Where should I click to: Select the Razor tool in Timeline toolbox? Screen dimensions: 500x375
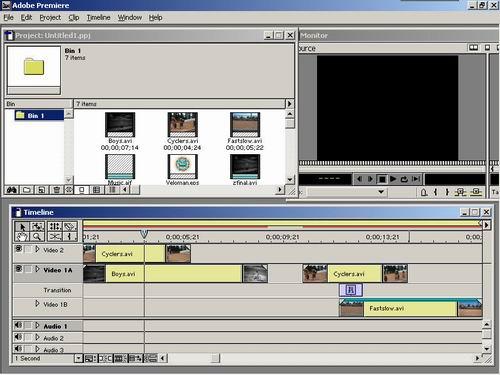click(70, 227)
